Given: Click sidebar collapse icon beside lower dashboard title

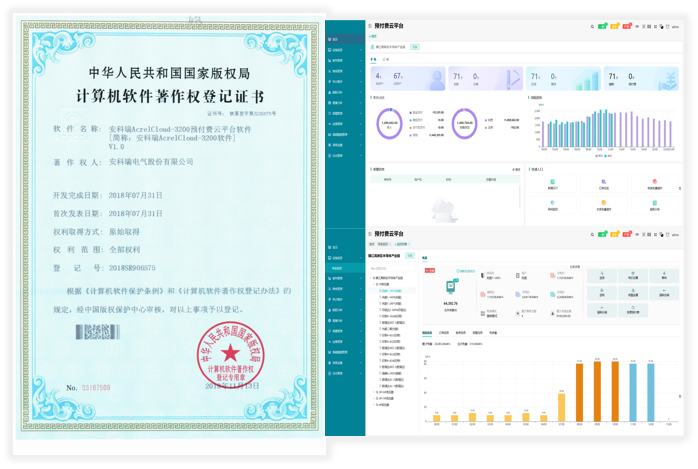Looking at the screenshot, I should click(370, 234).
